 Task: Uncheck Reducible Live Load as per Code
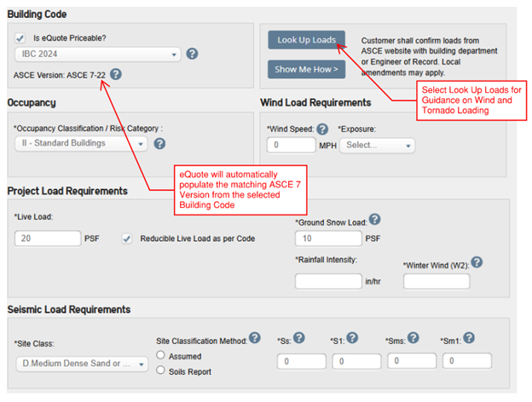pos(127,238)
